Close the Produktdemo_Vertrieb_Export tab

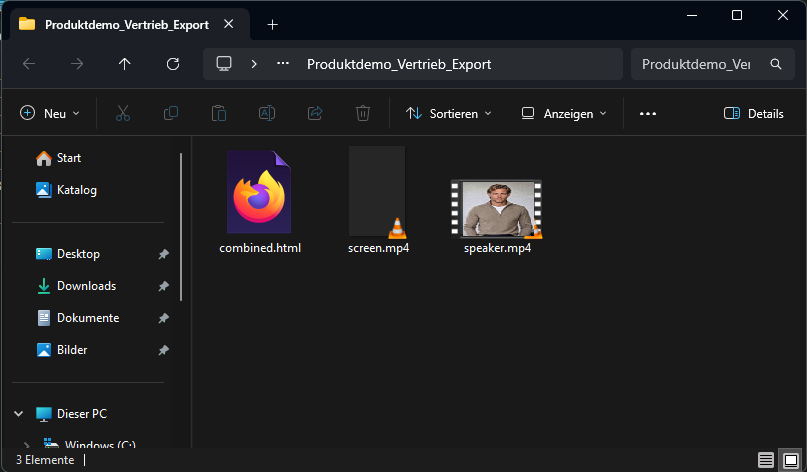229,24
